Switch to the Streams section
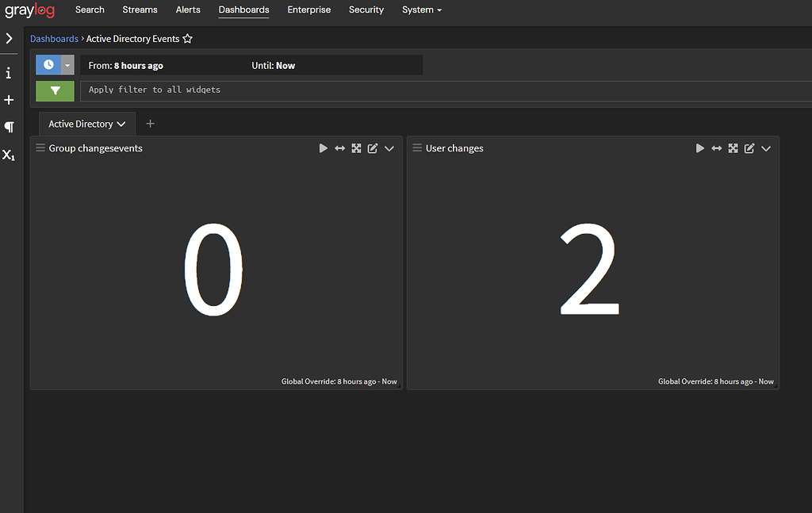 (x=140, y=10)
